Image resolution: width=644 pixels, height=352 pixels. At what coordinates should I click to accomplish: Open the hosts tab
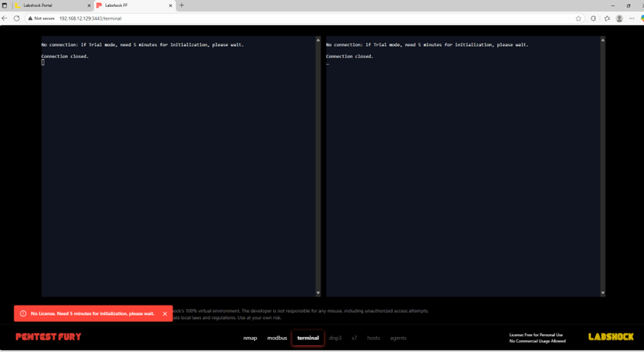(373, 338)
